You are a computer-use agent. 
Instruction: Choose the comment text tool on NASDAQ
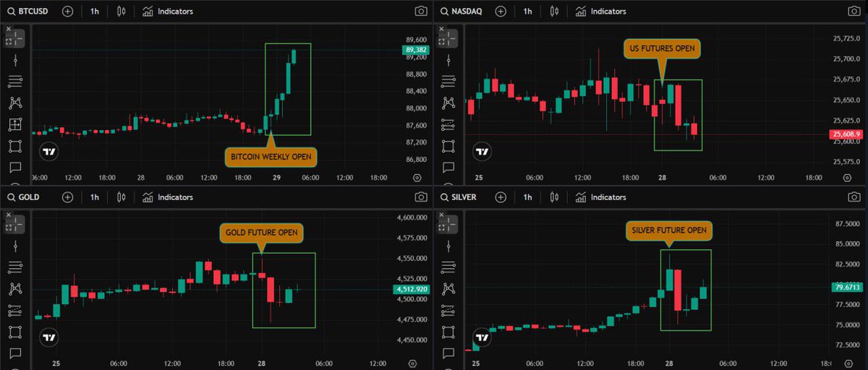tap(448, 168)
